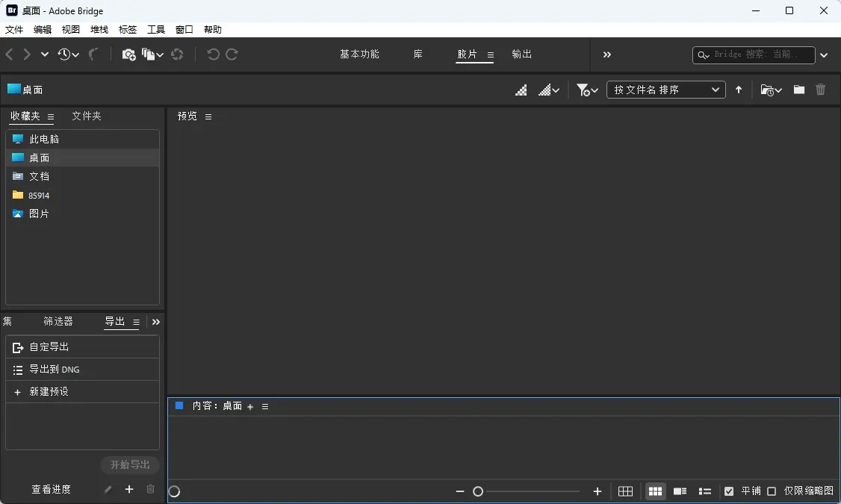Select 图片 in favorites
This screenshot has width=841, height=504.
pyautogui.click(x=83, y=214)
